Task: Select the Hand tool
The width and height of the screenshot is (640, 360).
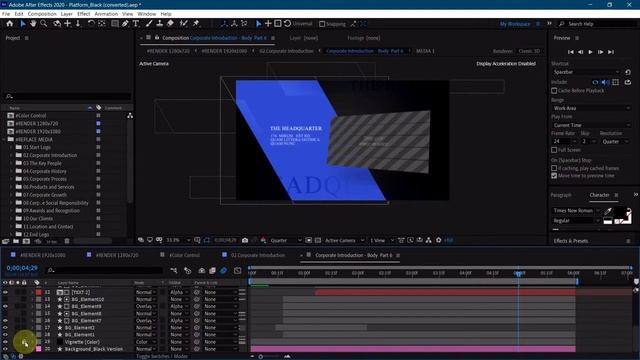Action: (x=33, y=24)
